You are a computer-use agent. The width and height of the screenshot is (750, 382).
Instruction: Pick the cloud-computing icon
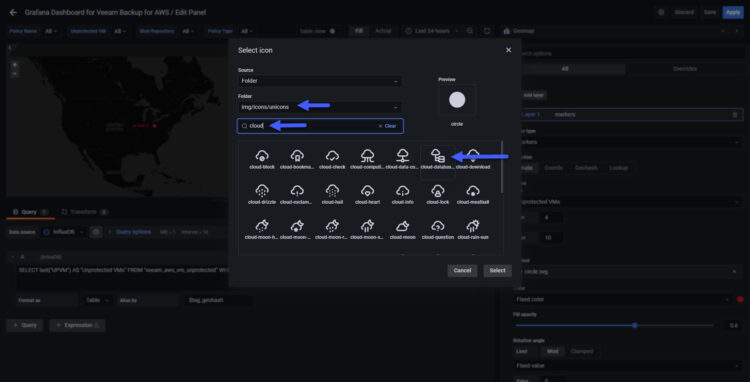(367, 159)
